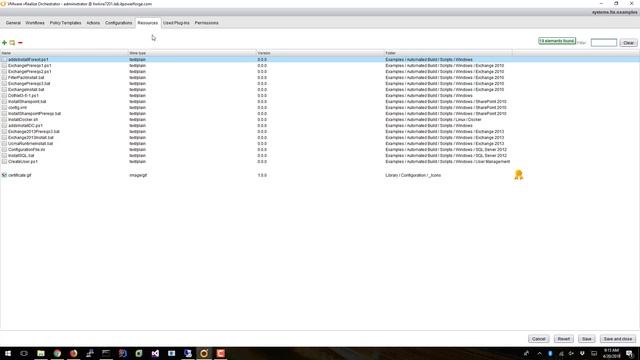Open Task View on the taskbar

[24, 353]
